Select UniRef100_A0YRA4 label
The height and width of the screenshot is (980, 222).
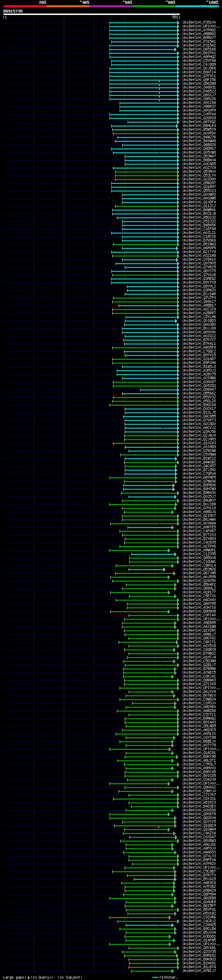point(199,524)
